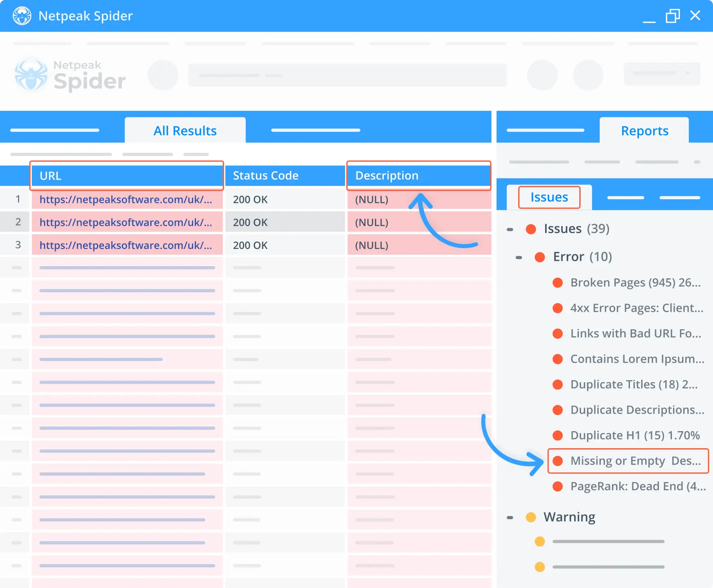Click the (NULL) description in row 2
713x588 pixels.
372,222
